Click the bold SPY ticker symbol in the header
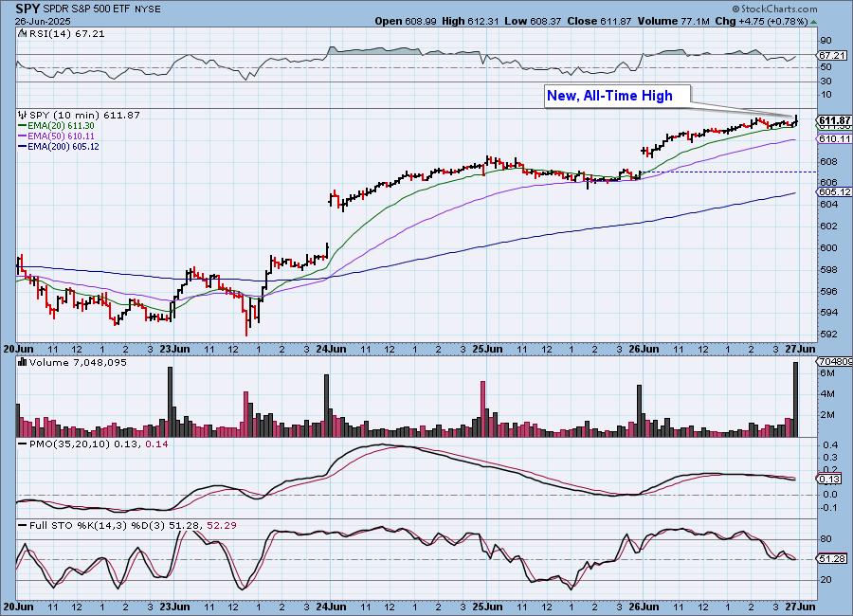Screen dimensions: 853x616 pos(27,9)
